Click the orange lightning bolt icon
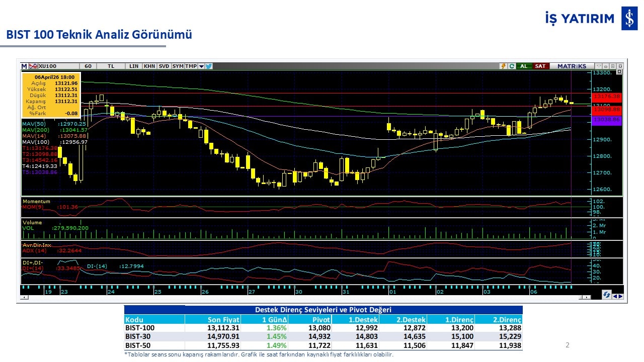The height and width of the screenshot is (362, 644). click(503, 66)
